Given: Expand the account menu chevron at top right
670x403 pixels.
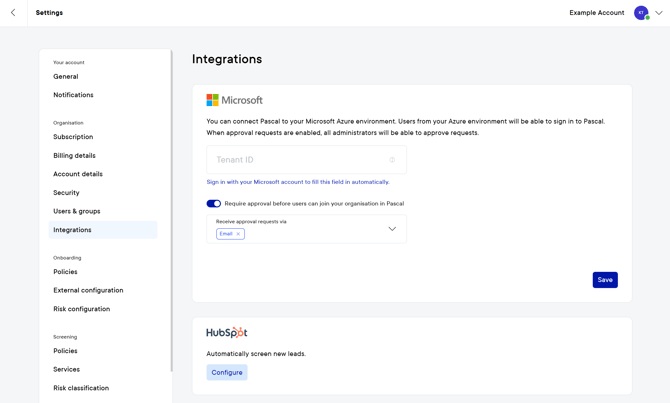Looking at the screenshot, I should click(659, 13).
